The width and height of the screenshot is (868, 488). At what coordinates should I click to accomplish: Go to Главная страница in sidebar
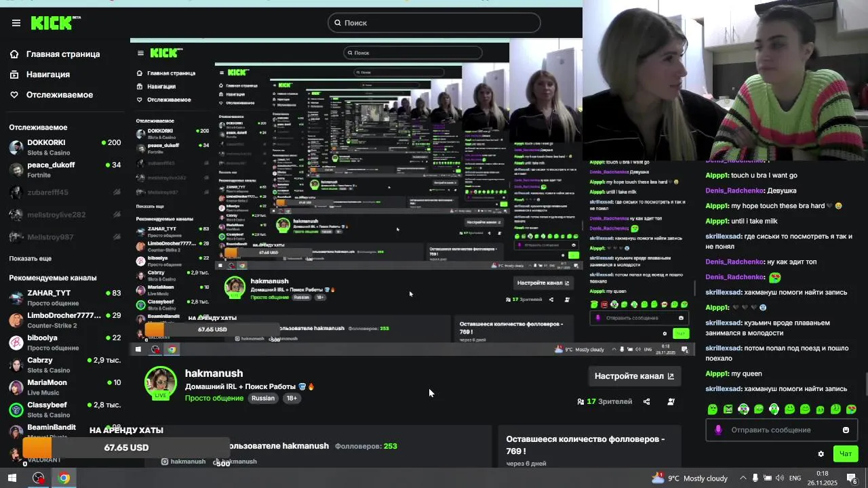(x=55, y=54)
